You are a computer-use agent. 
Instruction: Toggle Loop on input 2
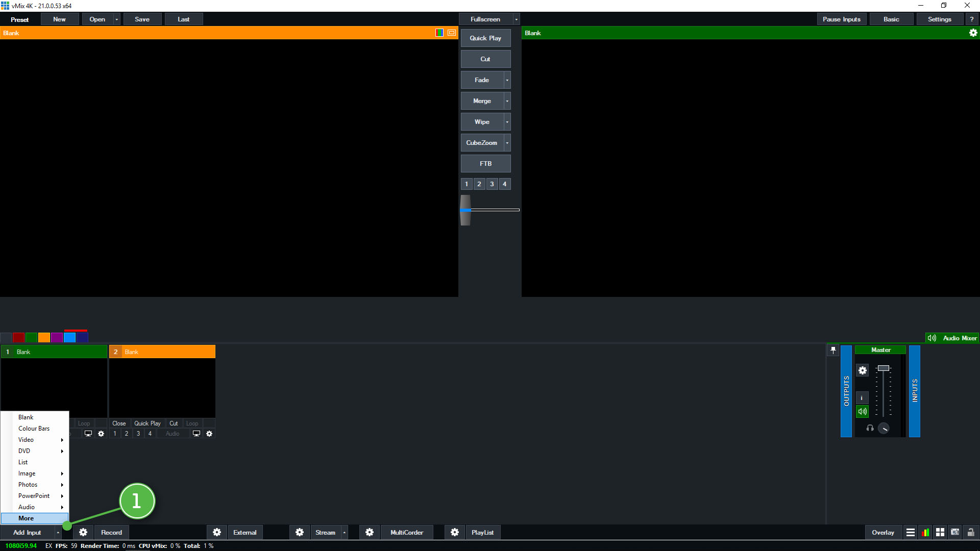coord(192,423)
